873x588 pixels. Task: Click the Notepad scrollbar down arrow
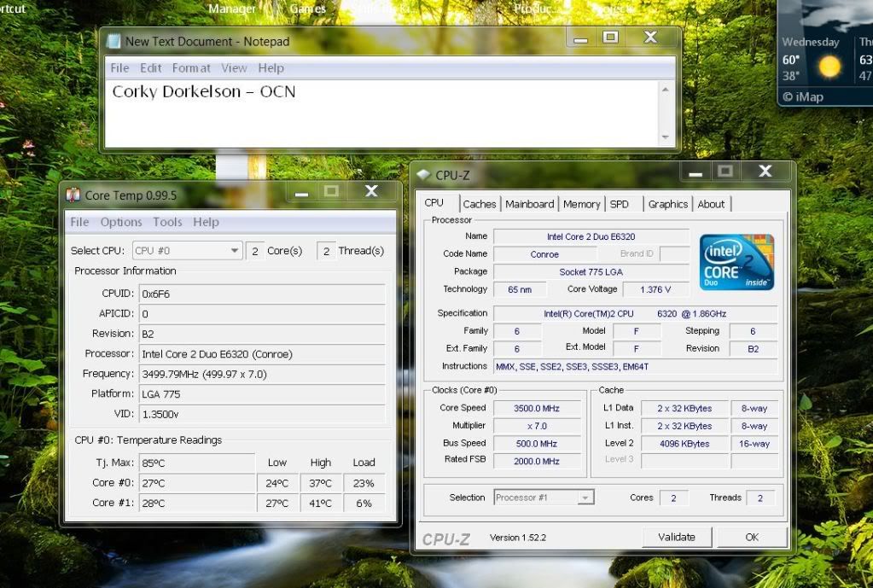tap(665, 137)
